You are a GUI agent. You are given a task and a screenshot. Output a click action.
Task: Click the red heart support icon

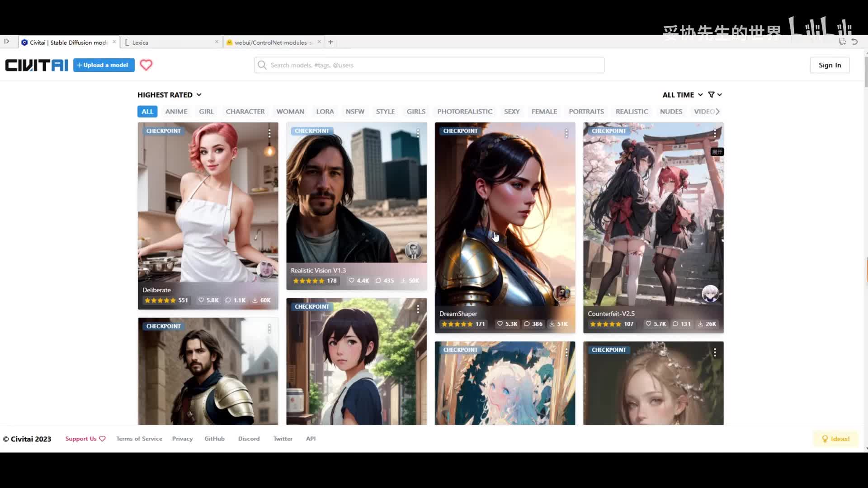coord(146,65)
